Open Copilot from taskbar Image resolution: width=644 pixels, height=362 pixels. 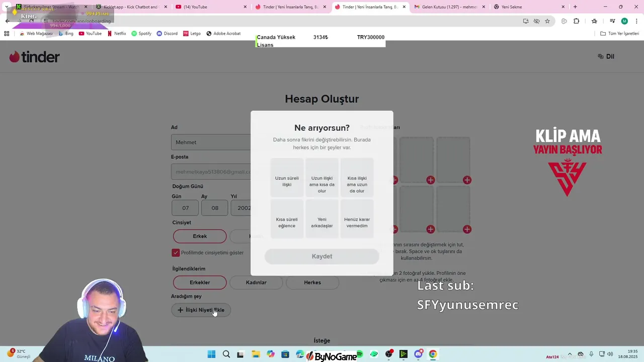(271, 354)
